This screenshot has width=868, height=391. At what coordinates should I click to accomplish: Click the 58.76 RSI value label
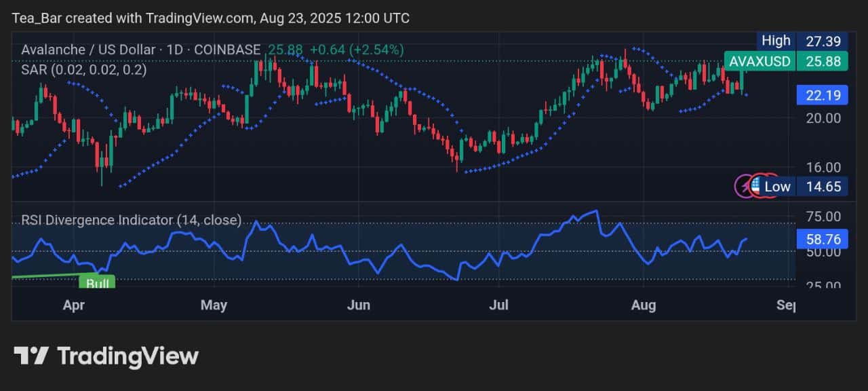(823, 239)
